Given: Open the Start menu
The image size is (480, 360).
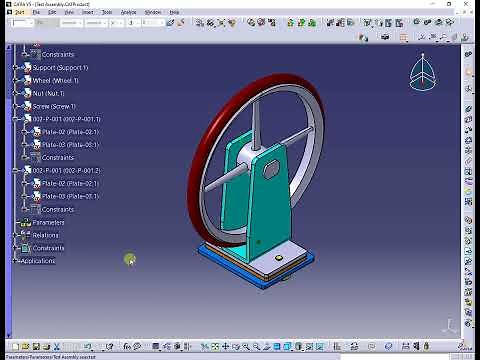Looking at the screenshot, I should pos(20,12).
